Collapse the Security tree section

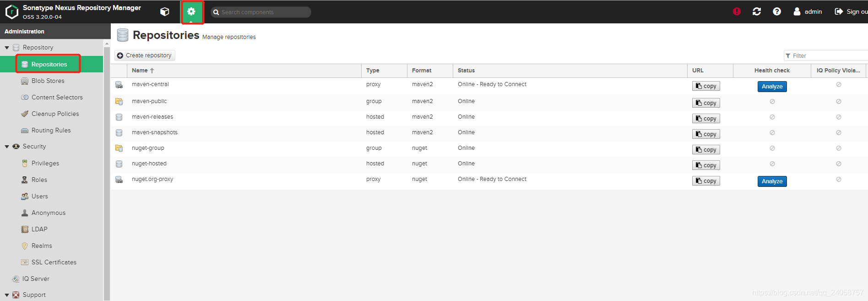coord(7,147)
